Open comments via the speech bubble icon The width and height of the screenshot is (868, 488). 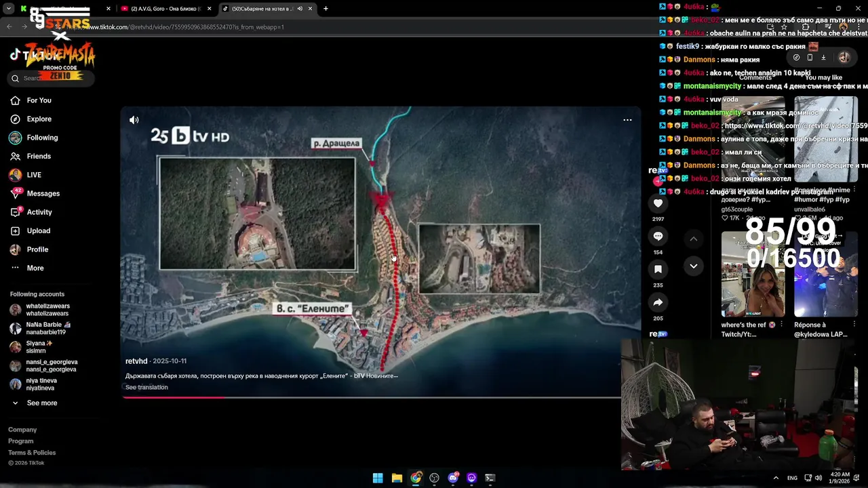[658, 236]
